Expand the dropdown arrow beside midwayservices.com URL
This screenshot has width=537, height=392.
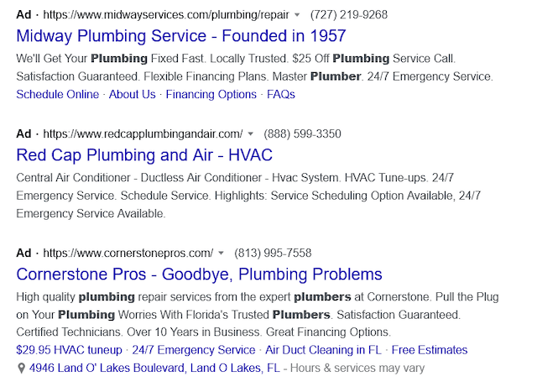pyautogui.click(x=298, y=15)
